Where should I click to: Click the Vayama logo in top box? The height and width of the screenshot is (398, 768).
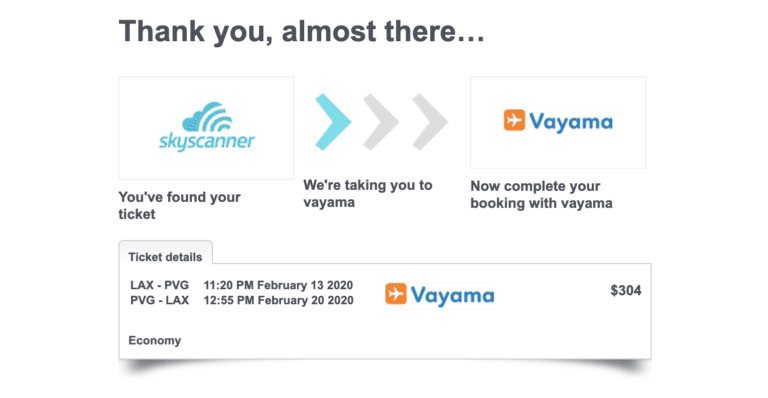(x=558, y=121)
